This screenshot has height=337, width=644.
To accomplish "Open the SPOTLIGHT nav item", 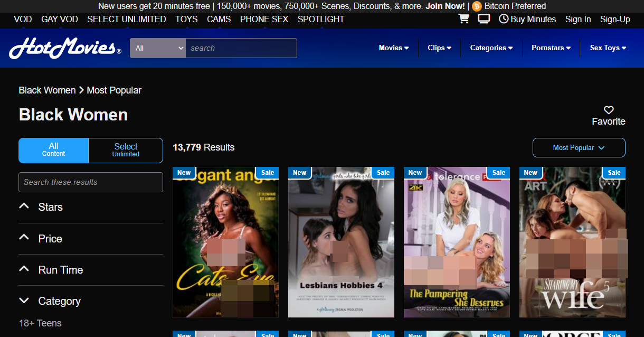I will pos(321,19).
